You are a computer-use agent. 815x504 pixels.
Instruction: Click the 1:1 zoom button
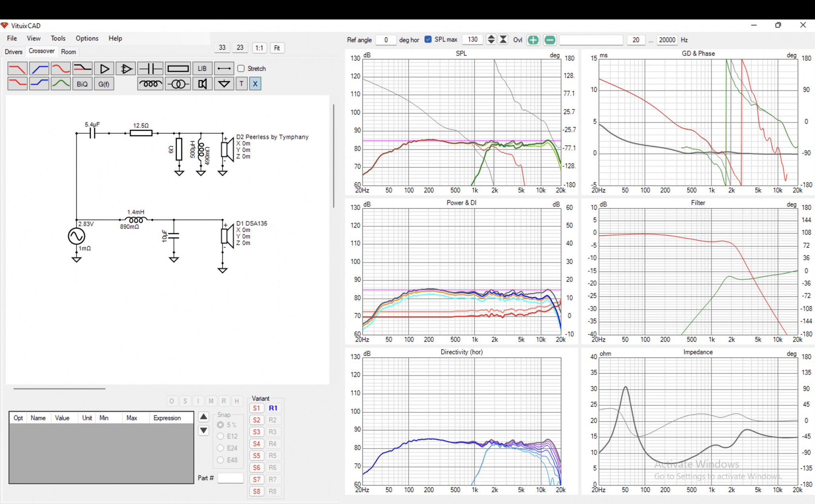(x=259, y=48)
